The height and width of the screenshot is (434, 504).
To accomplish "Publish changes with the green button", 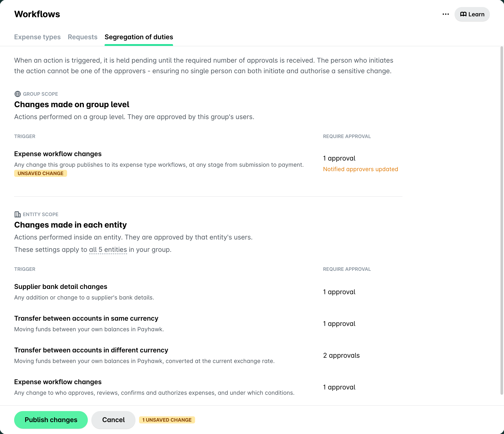I will point(51,420).
